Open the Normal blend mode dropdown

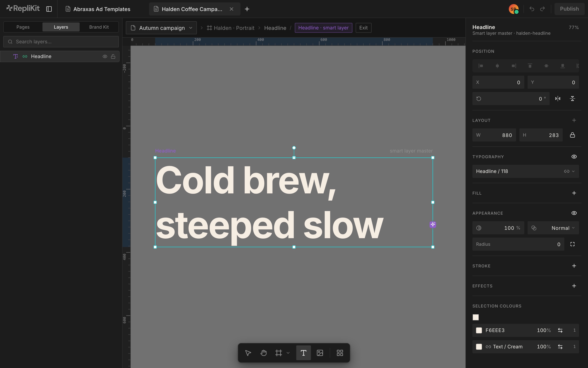tap(553, 228)
